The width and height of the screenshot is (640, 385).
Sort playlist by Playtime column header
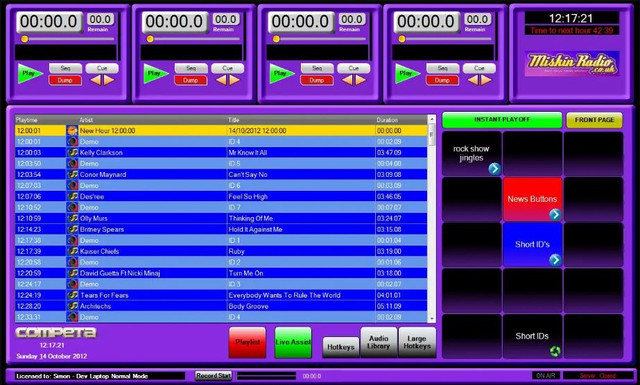(41, 120)
